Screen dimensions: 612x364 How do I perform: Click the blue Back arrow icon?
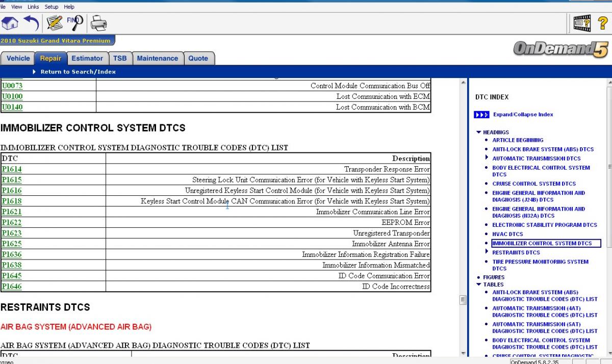(x=32, y=23)
